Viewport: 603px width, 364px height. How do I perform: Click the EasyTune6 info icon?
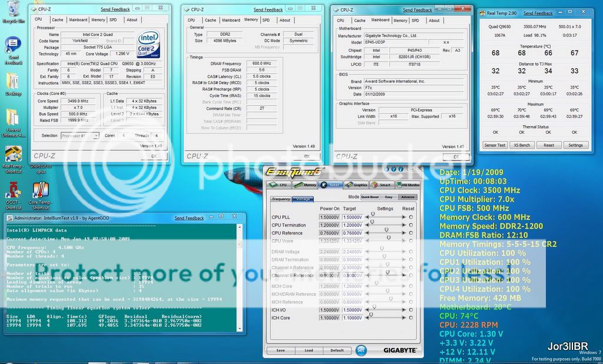[x=400, y=169]
